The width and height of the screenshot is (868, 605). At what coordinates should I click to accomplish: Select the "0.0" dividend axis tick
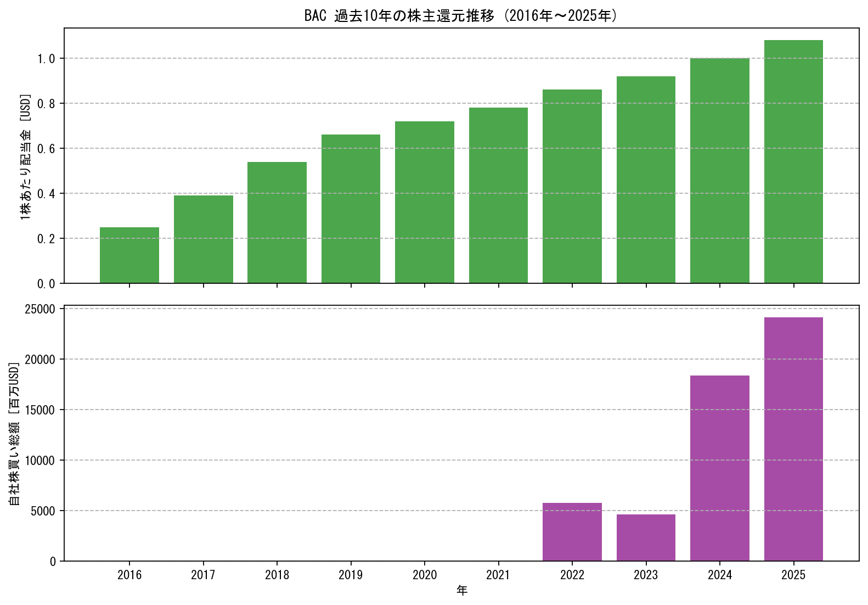click(47, 284)
